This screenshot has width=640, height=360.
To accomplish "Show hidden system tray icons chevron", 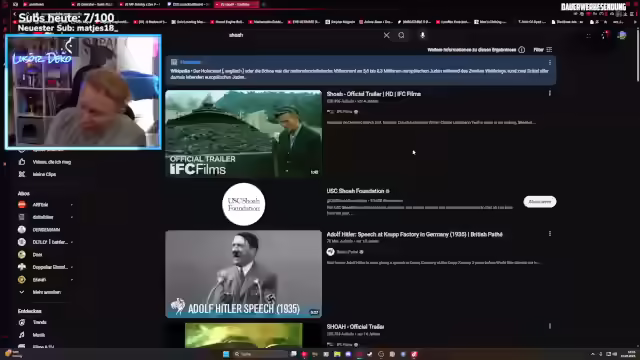I will click(593, 354).
